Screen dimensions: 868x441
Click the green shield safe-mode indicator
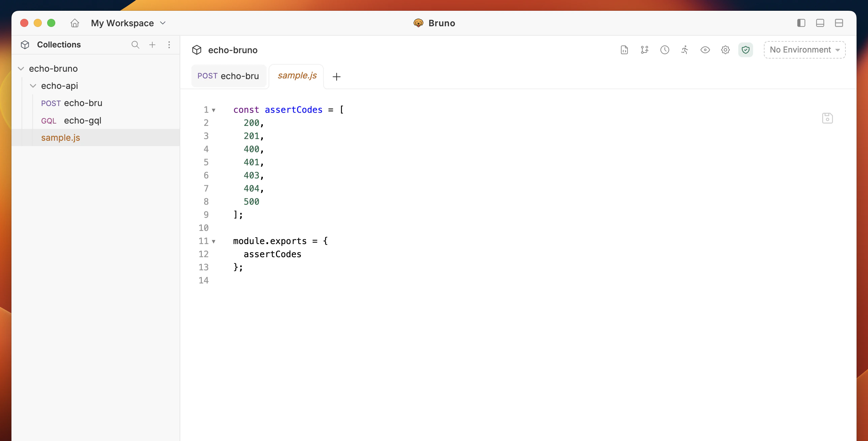pyautogui.click(x=746, y=50)
